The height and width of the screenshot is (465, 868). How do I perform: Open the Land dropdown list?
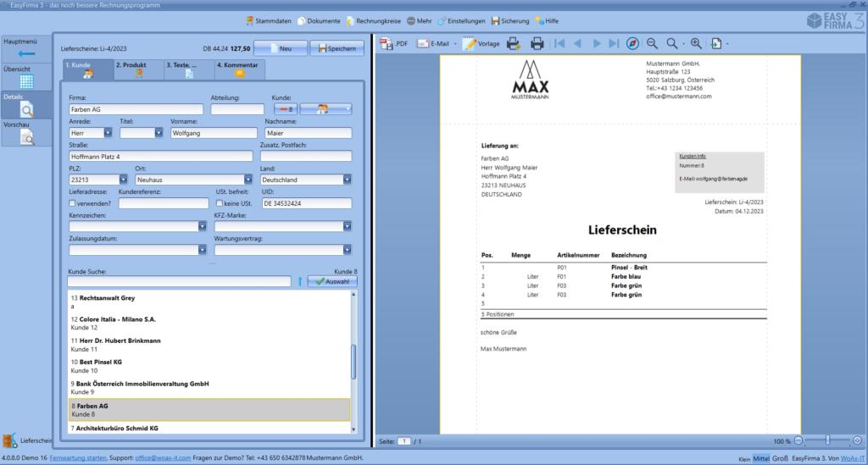(x=347, y=180)
